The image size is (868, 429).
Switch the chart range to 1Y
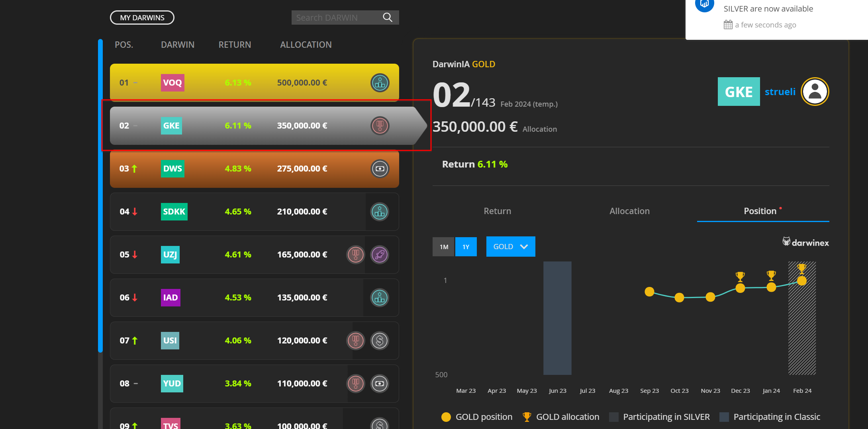[x=466, y=247]
